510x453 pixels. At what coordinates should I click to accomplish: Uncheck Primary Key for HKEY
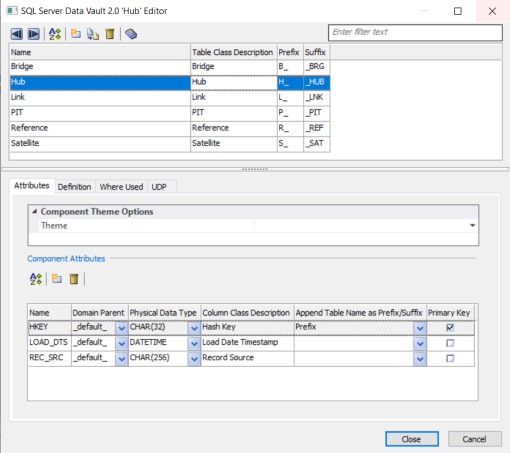click(x=450, y=327)
